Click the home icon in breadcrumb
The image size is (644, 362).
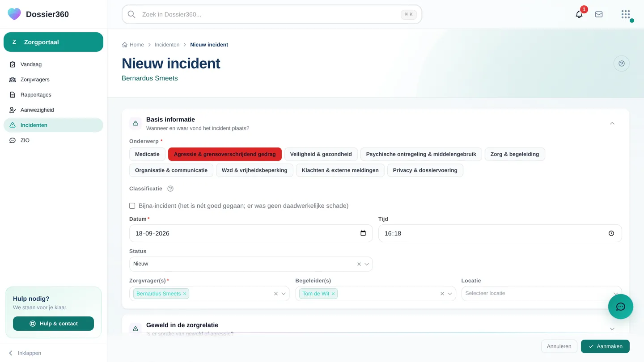[x=125, y=45]
